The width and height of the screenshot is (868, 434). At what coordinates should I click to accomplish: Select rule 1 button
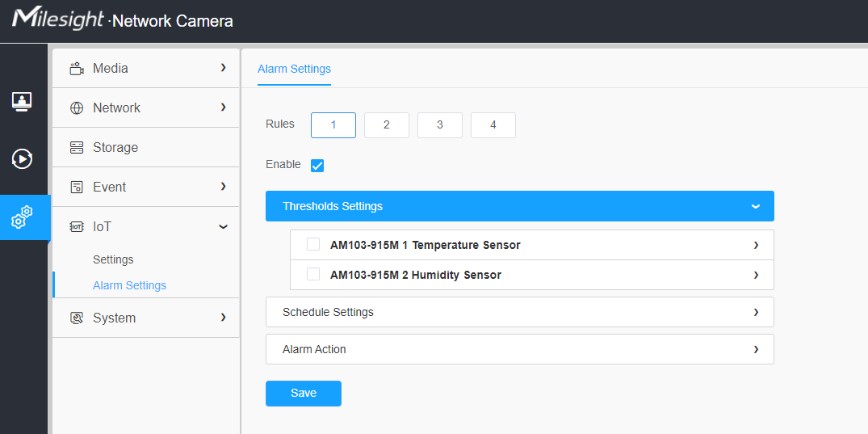coord(333,125)
